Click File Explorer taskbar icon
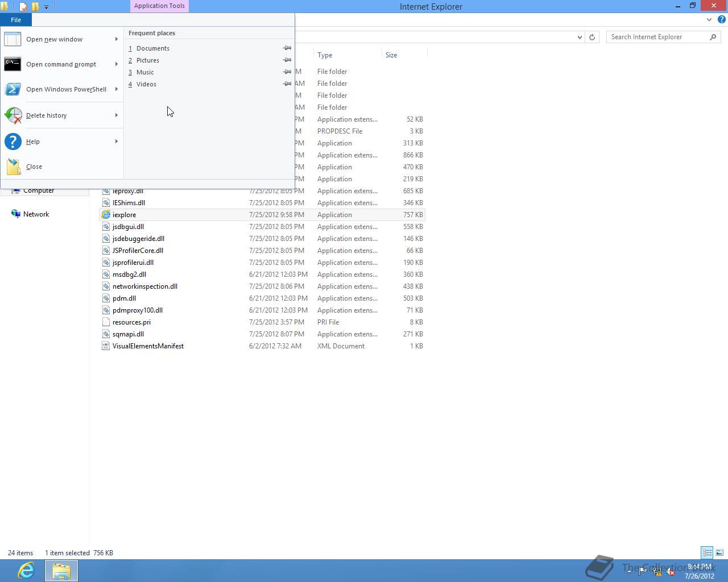The image size is (728, 582). 61,571
